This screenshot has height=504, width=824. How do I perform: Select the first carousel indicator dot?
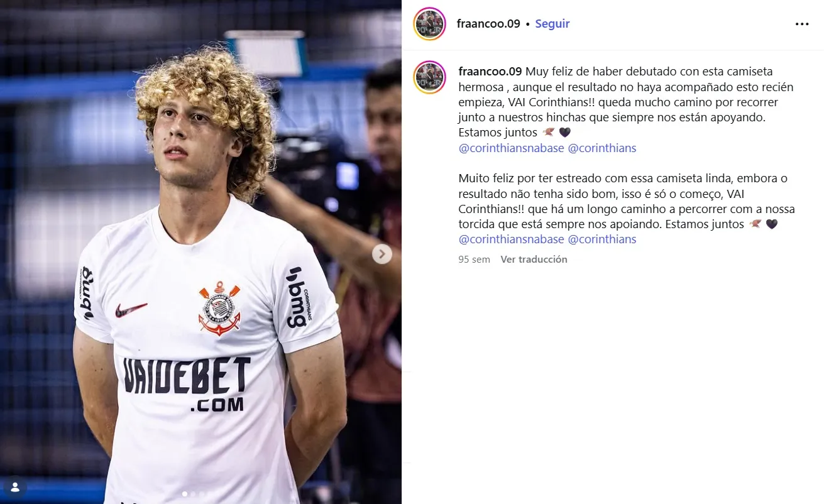click(185, 494)
